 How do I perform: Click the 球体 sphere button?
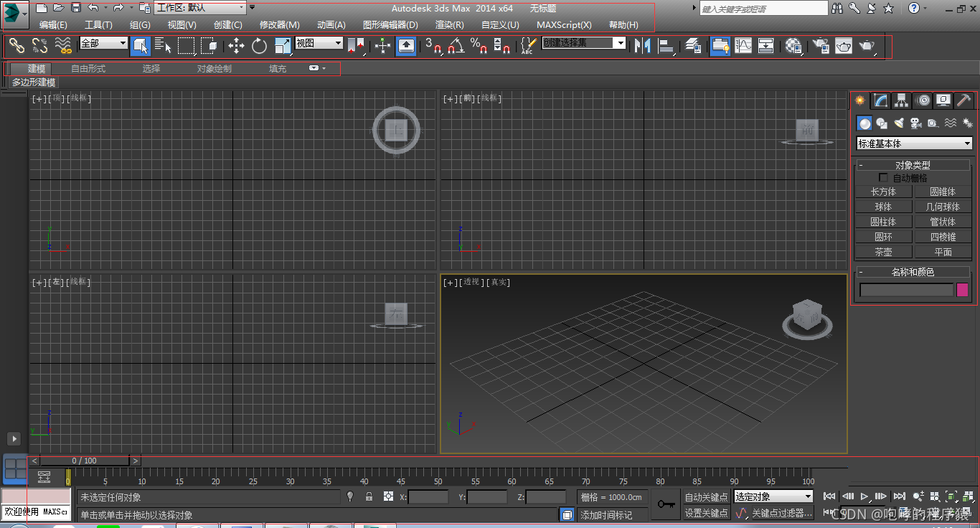pyautogui.click(x=884, y=207)
